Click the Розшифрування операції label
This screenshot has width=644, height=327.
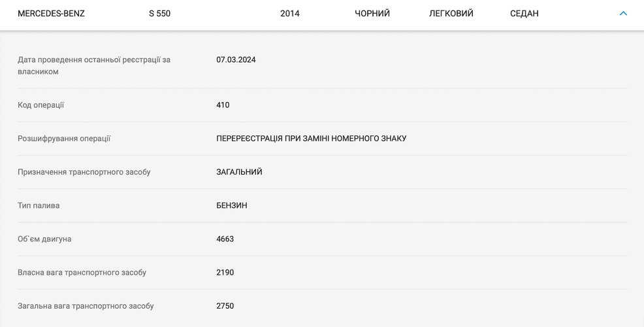[x=64, y=139]
